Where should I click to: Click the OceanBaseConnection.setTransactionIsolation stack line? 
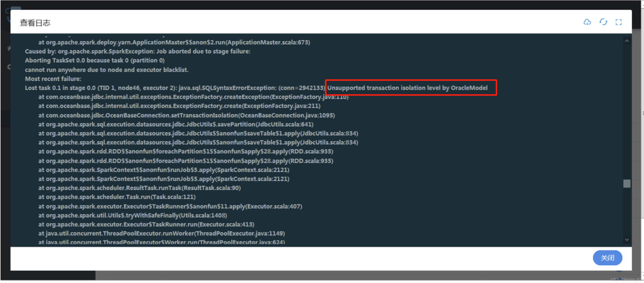point(186,115)
